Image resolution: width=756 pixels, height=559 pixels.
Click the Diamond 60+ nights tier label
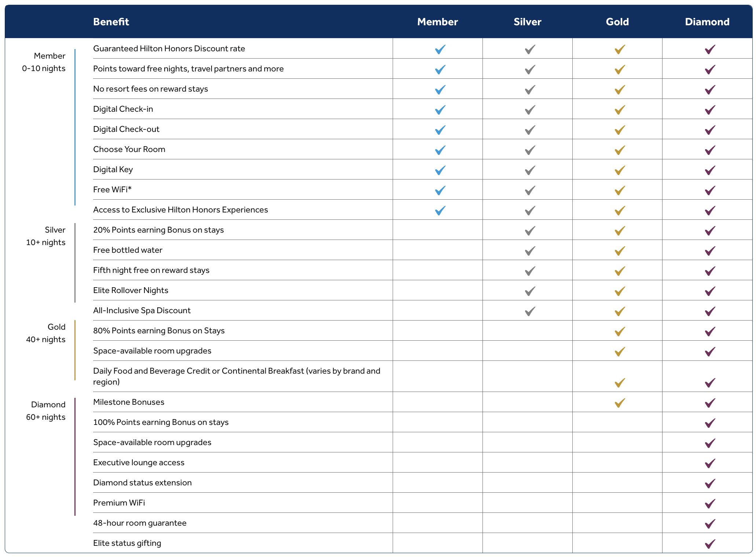coord(46,411)
